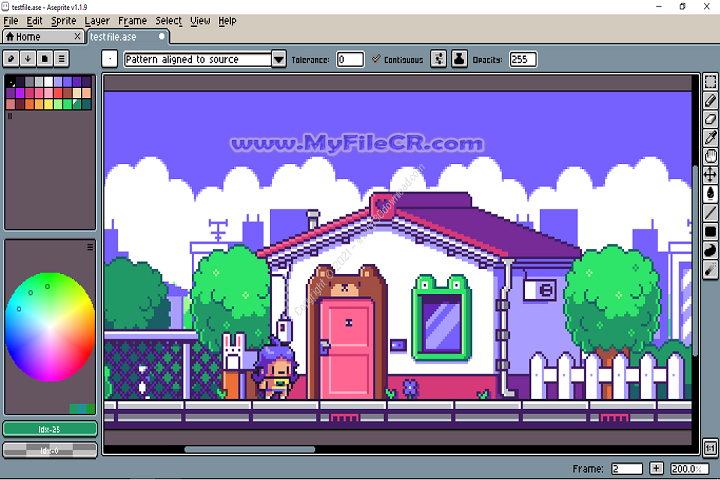Open the color wheel options menu
The width and height of the screenshot is (720, 480).
click(90, 246)
